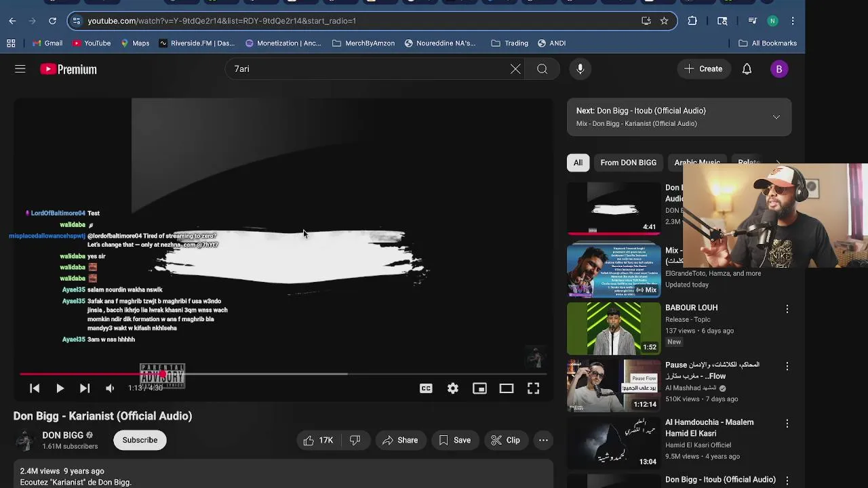Share the video
Image resolution: width=868 pixels, height=488 pixels.
[x=400, y=441]
